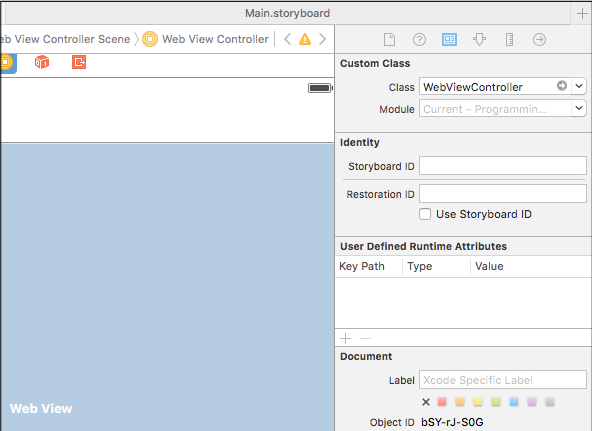Select the Main.storyboard tab
Screen dimensions: 592x431
pos(287,13)
